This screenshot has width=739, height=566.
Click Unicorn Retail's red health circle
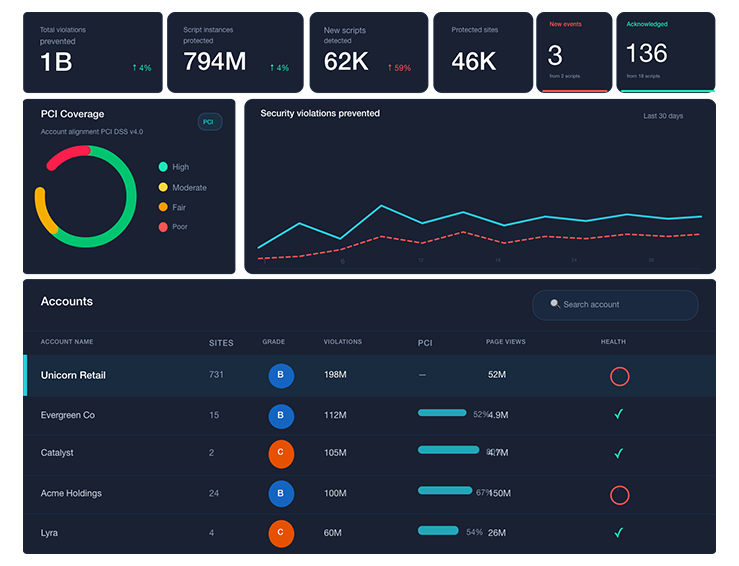[x=619, y=376]
